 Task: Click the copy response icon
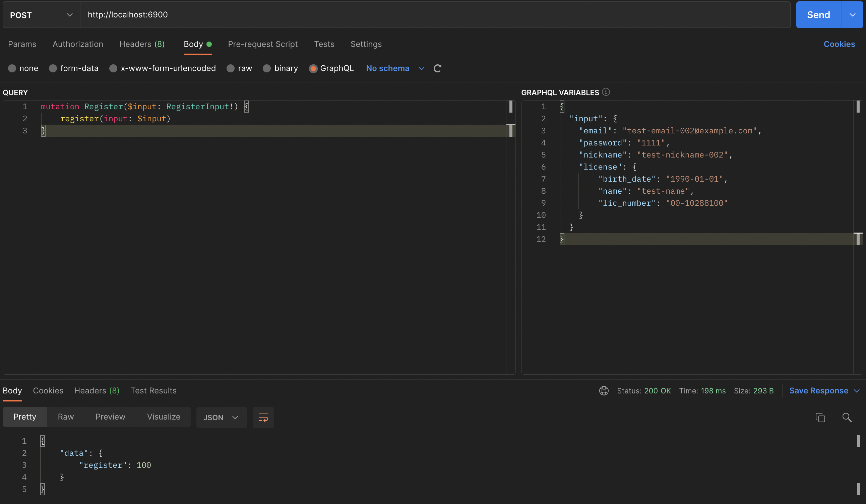pyautogui.click(x=820, y=418)
